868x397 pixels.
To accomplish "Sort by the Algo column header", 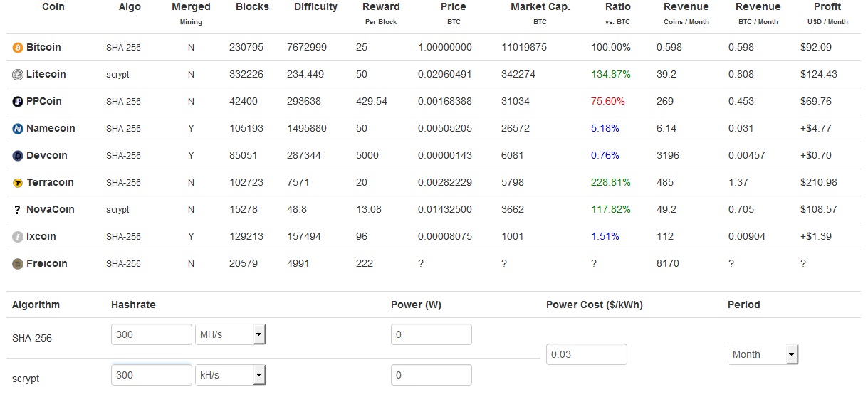I will pyautogui.click(x=130, y=7).
